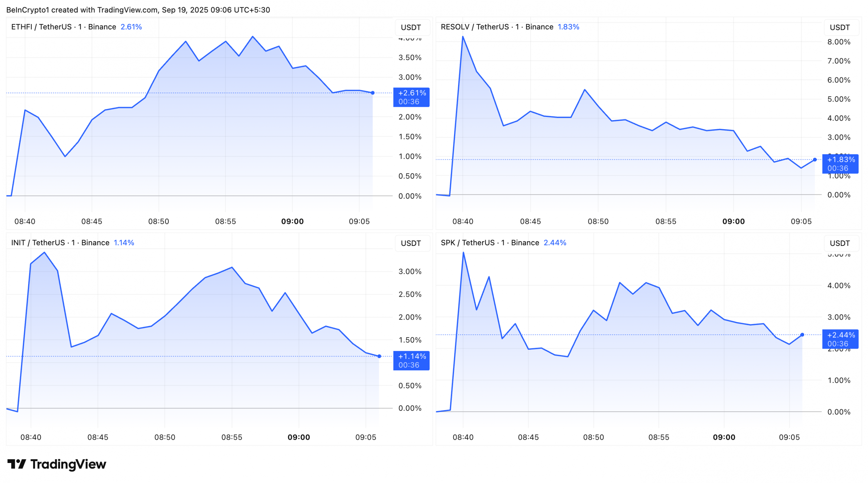The image size is (868, 483).
Task: Click the ETHFI / TetherUS chart title
Action: tap(63, 27)
